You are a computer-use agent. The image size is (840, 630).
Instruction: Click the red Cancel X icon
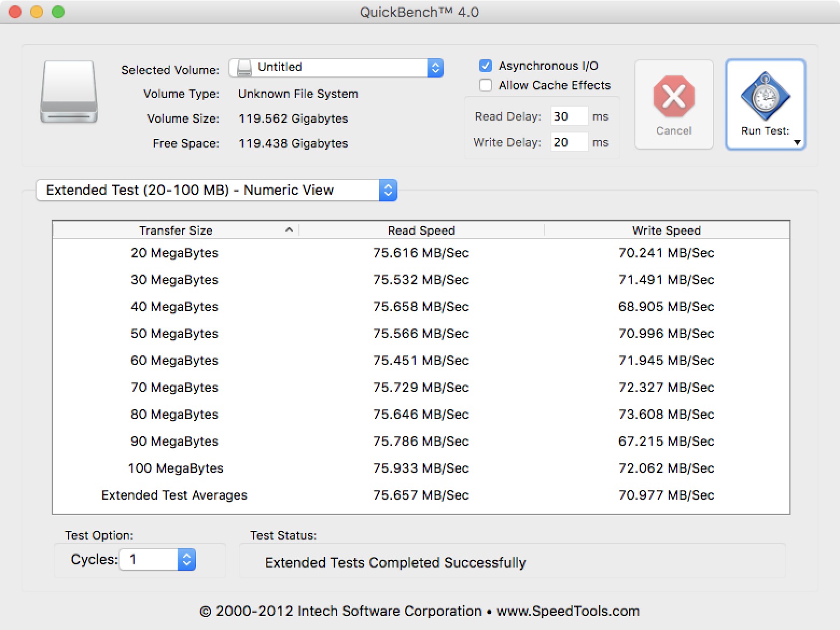click(x=674, y=97)
